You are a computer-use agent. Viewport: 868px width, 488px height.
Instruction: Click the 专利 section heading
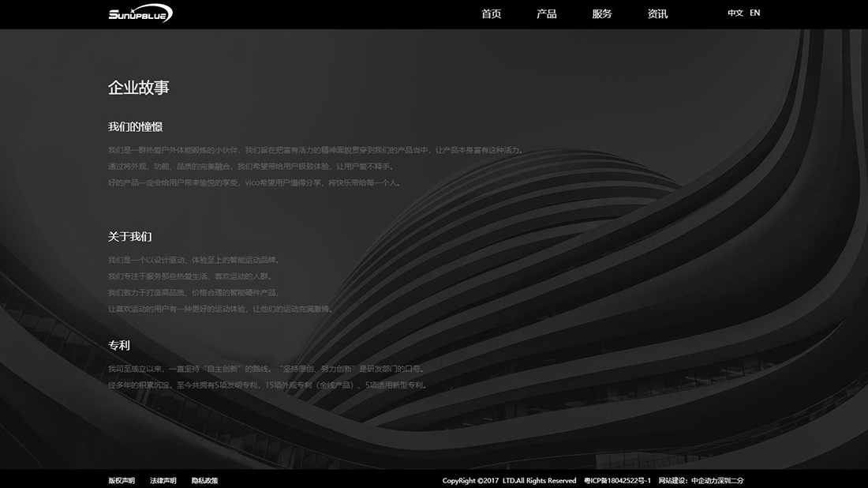click(118, 346)
